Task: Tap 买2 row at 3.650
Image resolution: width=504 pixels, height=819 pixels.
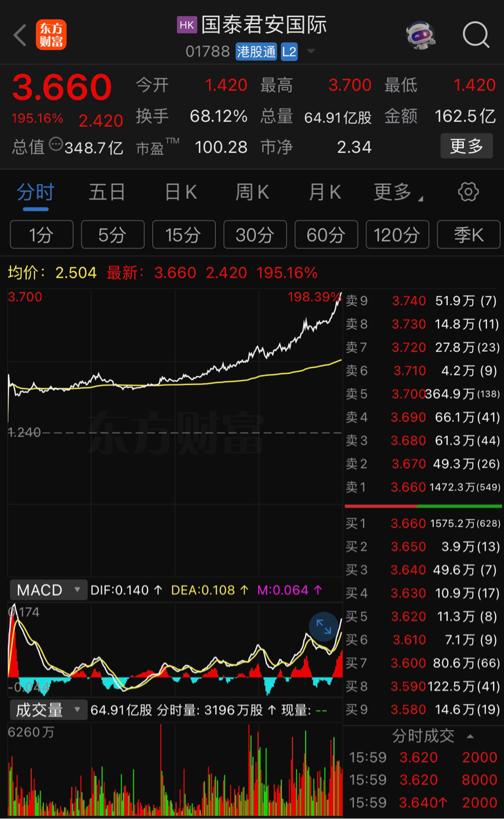Action: click(423, 547)
